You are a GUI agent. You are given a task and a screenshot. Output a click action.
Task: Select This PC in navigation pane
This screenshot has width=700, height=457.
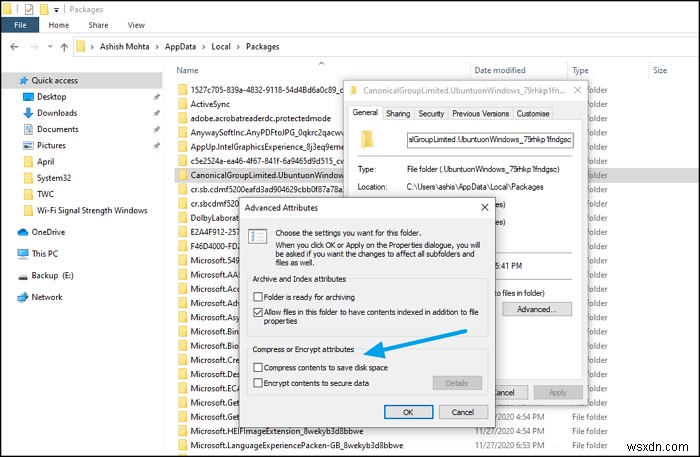tap(44, 253)
